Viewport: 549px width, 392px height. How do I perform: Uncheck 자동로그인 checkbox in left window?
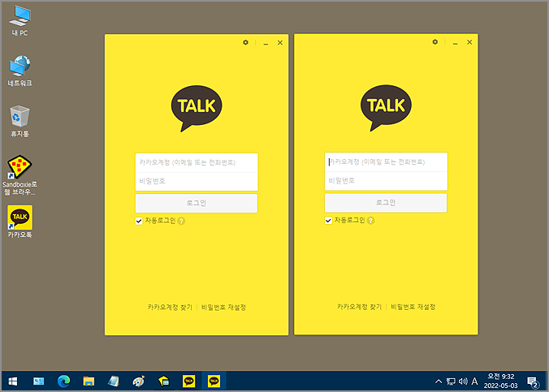pos(139,221)
